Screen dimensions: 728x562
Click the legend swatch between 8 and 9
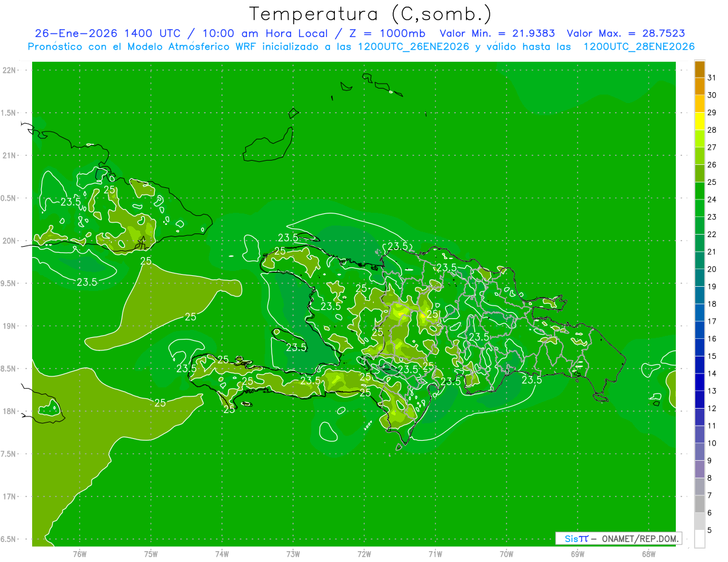pos(699,469)
